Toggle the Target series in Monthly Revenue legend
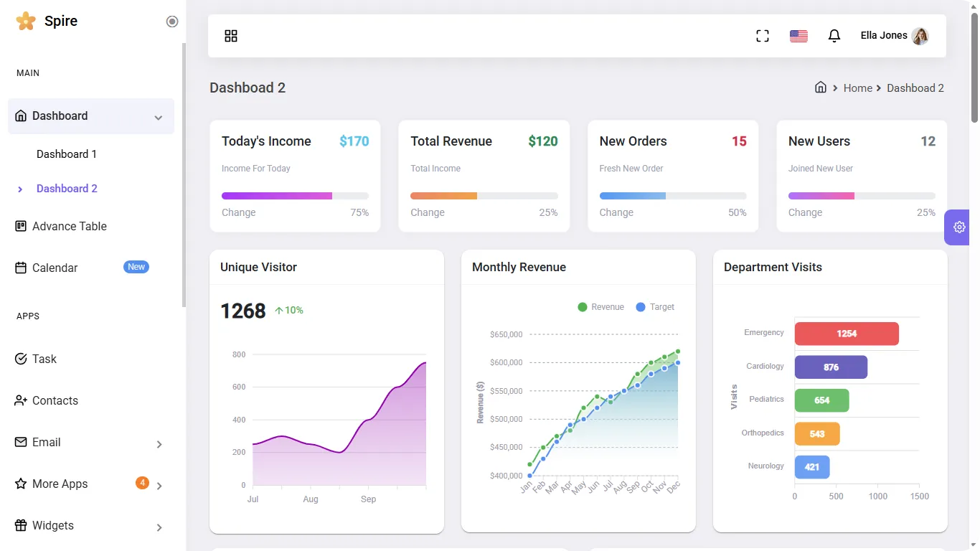The image size is (980, 551). [654, 306]
